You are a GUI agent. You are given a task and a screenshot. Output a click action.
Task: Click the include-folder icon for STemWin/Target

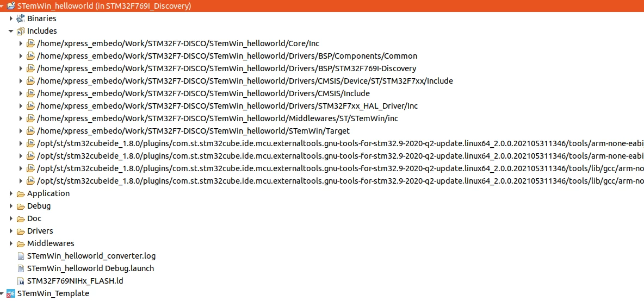(30, 131)
